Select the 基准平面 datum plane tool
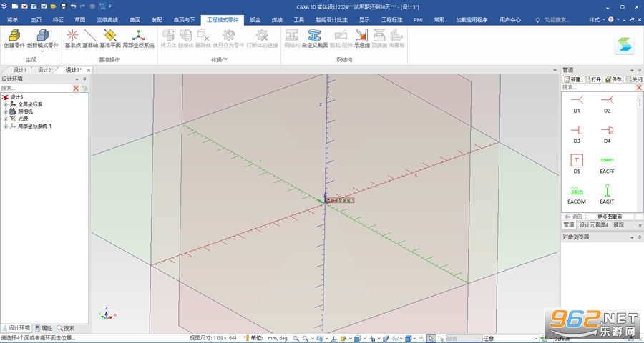 [110, 39]
